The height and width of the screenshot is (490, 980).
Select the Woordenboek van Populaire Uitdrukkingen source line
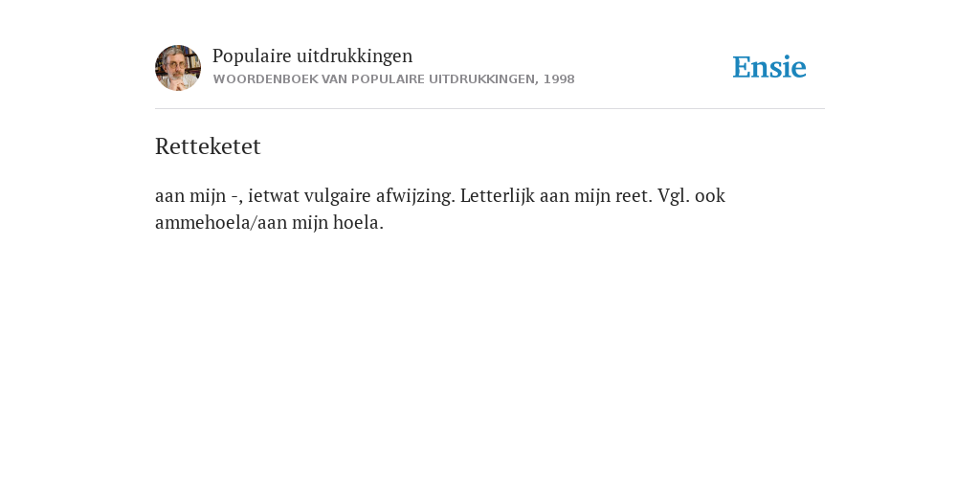pyautogui.click(x=393, y=79)
